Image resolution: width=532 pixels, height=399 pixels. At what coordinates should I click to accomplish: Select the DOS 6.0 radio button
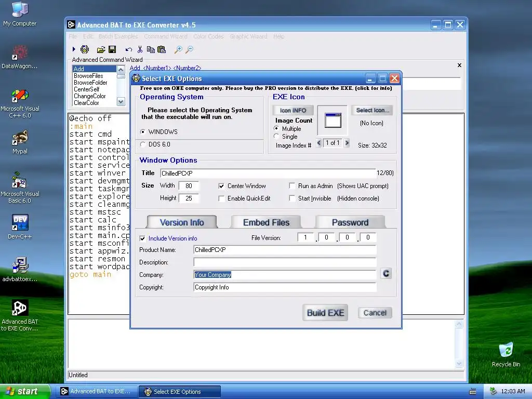(x=143, y=144)
